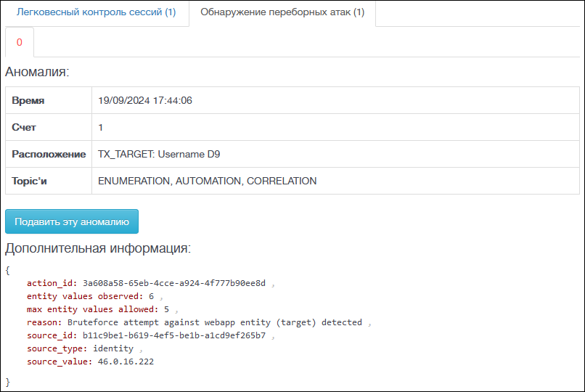Switch to Легковесный контроль сессий tab
The width and height of the screenshot is (585, 392).
[x=96, y=12]
